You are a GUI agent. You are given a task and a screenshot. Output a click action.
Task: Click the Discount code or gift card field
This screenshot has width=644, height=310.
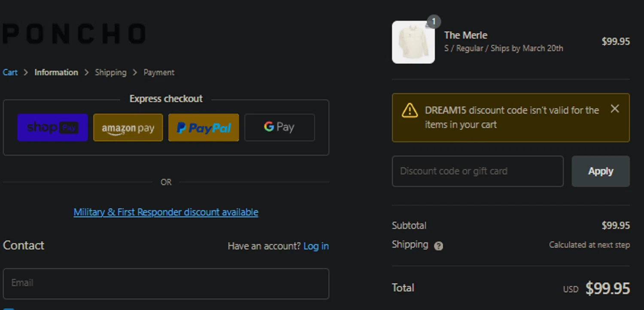pyautogui.click(x=477, y=171)
